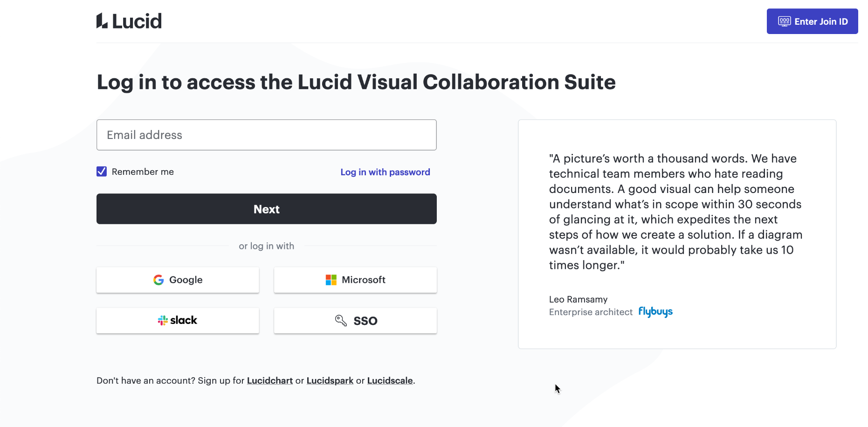Click the Enter Join ID button
Screen dimensions: 868x427
tap(812, 21)
